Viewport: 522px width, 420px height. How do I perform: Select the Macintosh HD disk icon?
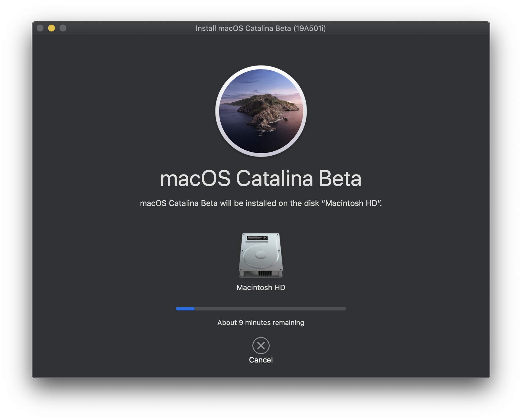click(261, 255)
